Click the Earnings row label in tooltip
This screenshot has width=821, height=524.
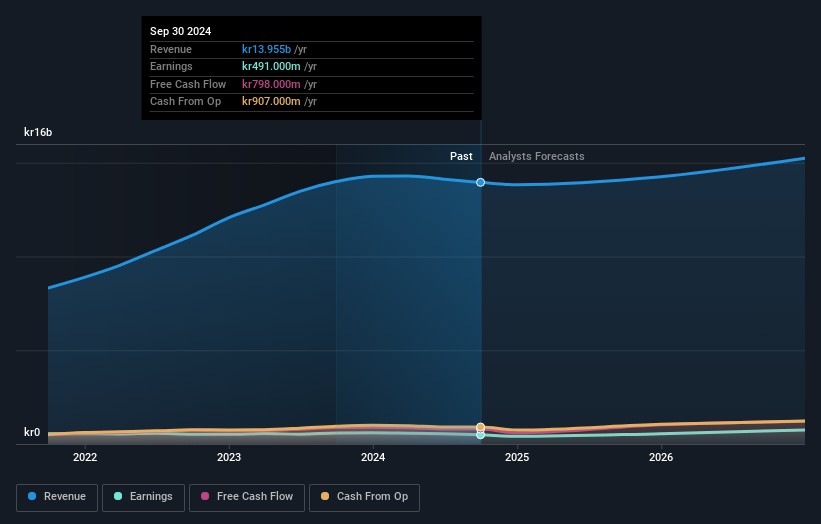click(171, 66)
